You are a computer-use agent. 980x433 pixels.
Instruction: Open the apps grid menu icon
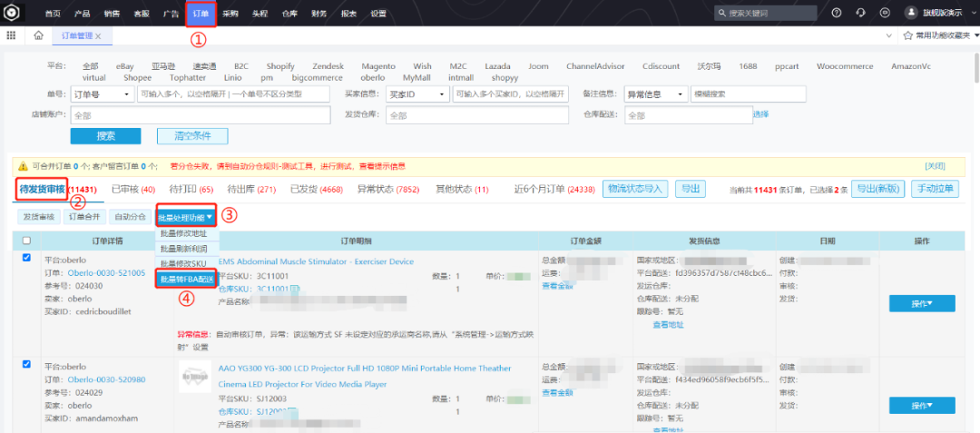point(12,35)
